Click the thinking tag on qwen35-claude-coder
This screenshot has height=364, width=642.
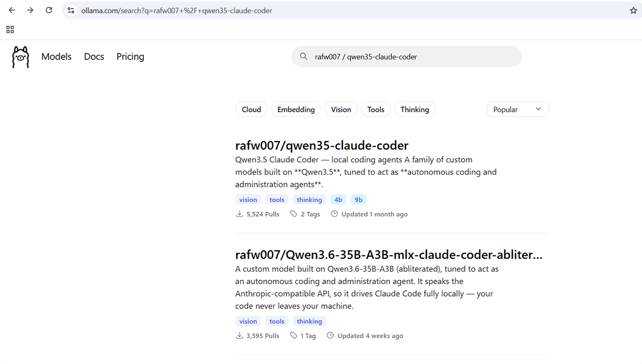tap(309, 199)
